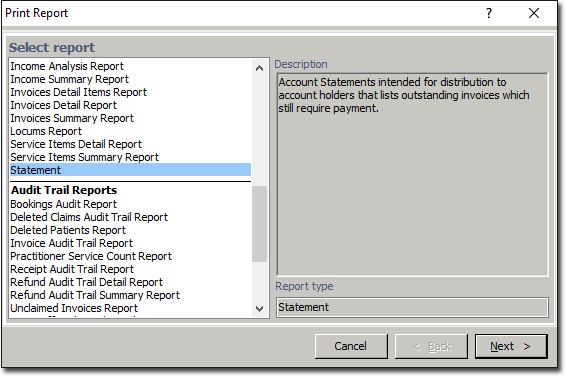The width and height of the screenshot is (565, 376).
Task: Click the report list scrollbar thumb
Action: (259, 224)
